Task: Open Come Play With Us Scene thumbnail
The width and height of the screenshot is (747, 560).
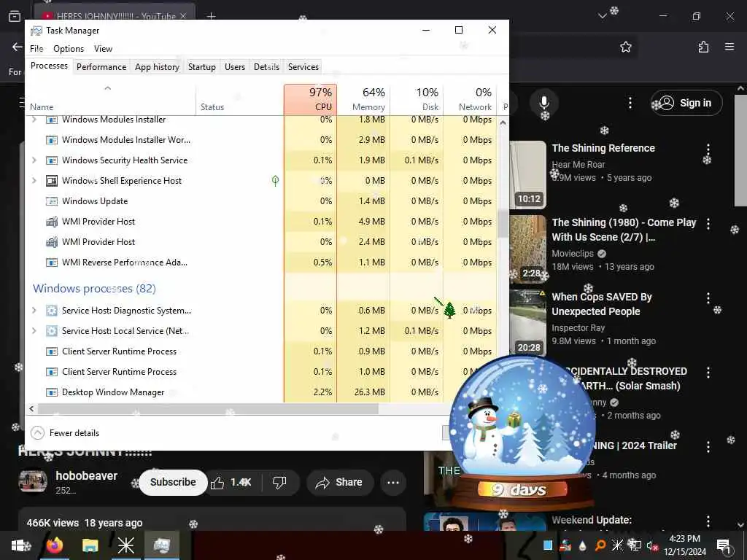Action: pyautogui.click(x=528, y=249)
